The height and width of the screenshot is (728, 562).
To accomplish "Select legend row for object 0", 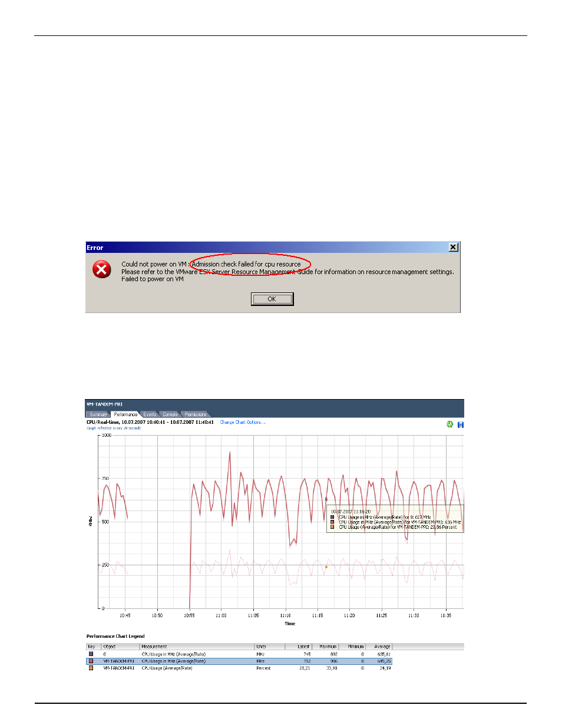I will (239, 654).
